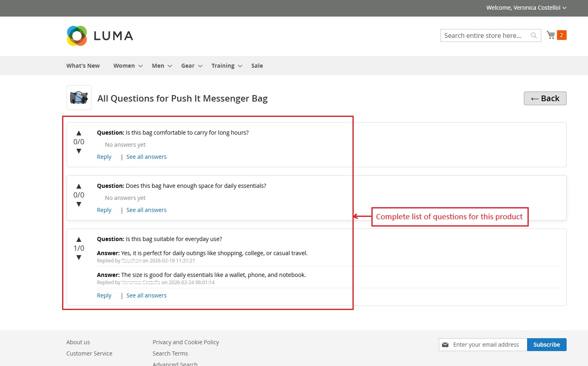Expand the Gear menu dropdown
This screenshot has height=366, width=588.
192,66
